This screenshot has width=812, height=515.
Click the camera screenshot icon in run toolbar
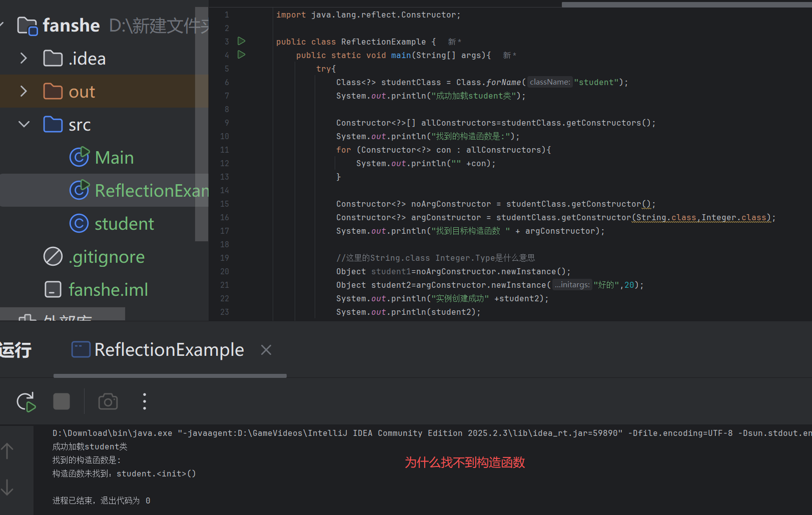108,401
